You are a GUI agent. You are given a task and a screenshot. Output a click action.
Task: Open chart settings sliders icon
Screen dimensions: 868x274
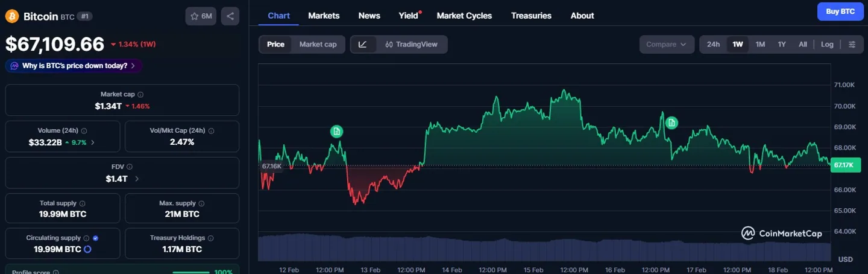point(852,44)
